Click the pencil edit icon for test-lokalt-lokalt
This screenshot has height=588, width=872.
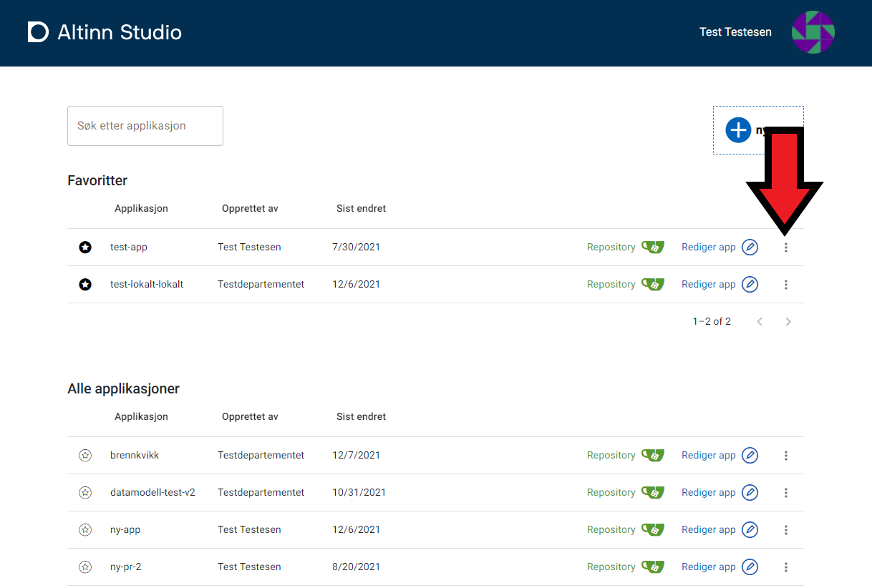(x=750, y=284)
